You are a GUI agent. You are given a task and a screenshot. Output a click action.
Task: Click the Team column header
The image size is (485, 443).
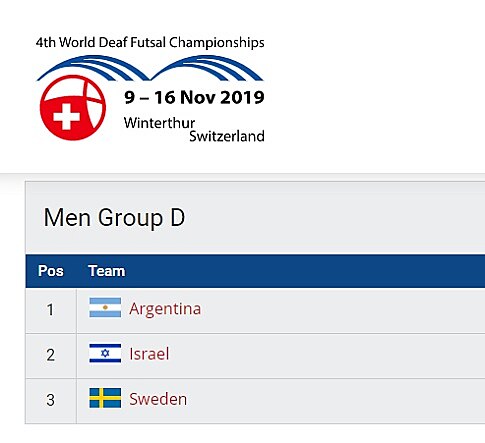point(107,271)
